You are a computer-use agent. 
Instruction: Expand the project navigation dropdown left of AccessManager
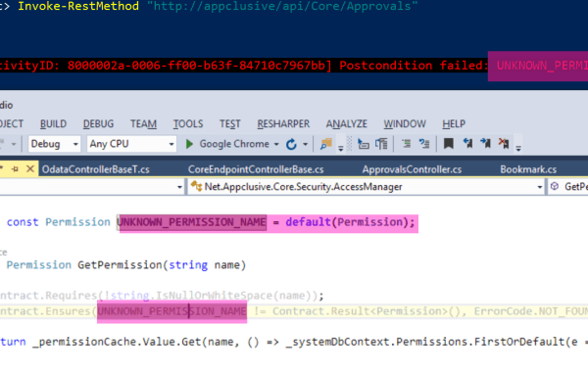point(179,187)
